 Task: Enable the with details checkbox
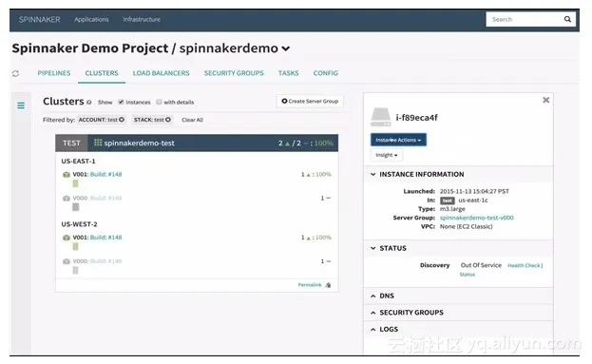point(159,102)
